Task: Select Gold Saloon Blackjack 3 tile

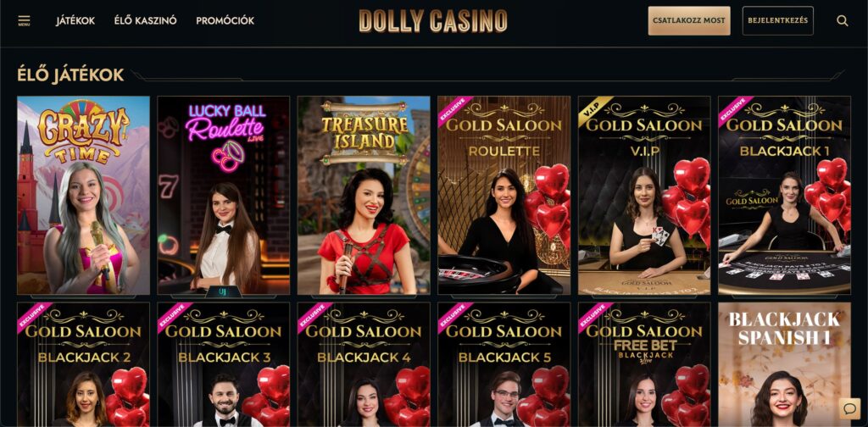Action: point(224,364)
